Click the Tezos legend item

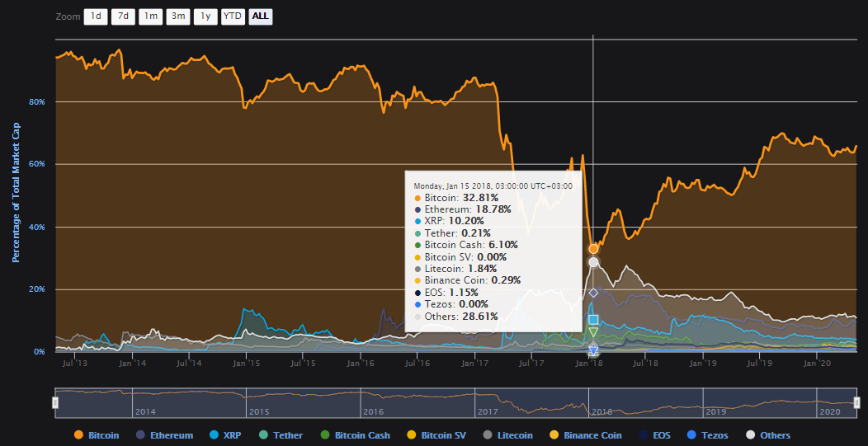pos(708,435)
